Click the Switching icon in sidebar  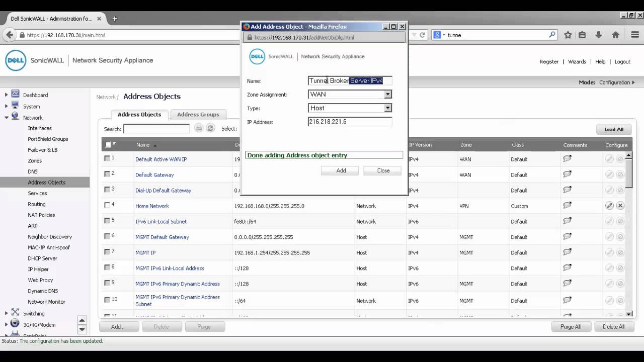(x=15, y=313)
